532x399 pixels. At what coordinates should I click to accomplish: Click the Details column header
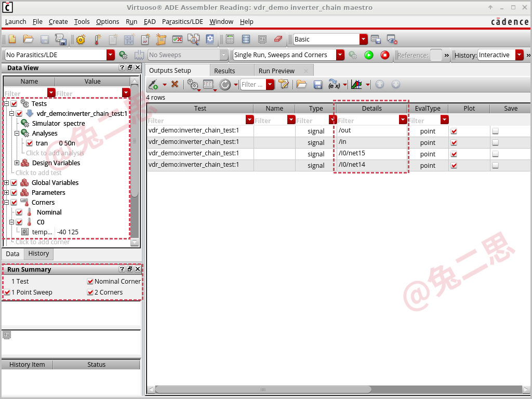[x=372, y=109]
